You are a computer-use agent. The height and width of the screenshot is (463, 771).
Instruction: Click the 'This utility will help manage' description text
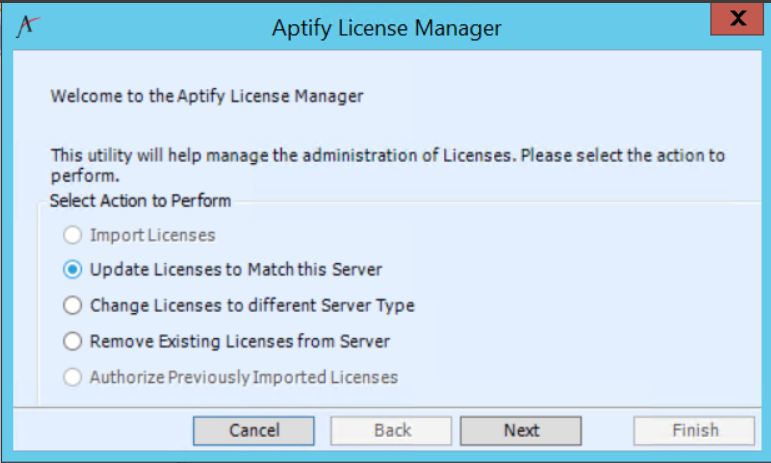[387, 165]
